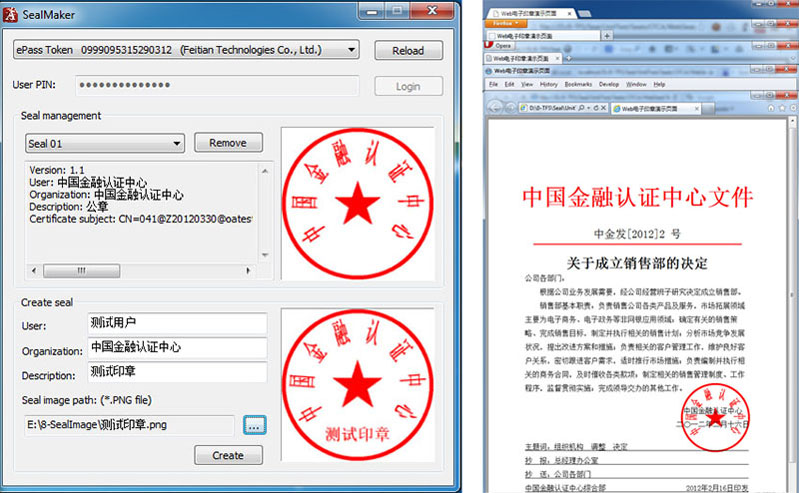Open the Edit menu in Safari window
The height and width of the screenshot is (493, 799).
(509, 84)
